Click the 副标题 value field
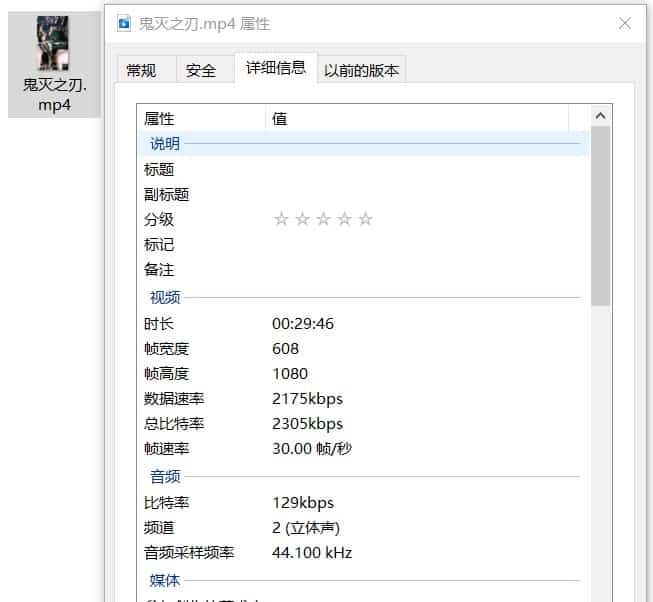Screen dimensions: 653x602 420,194
